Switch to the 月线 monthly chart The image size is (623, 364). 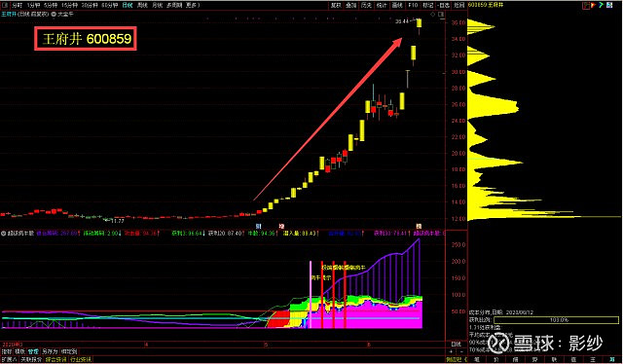point(158,5)
